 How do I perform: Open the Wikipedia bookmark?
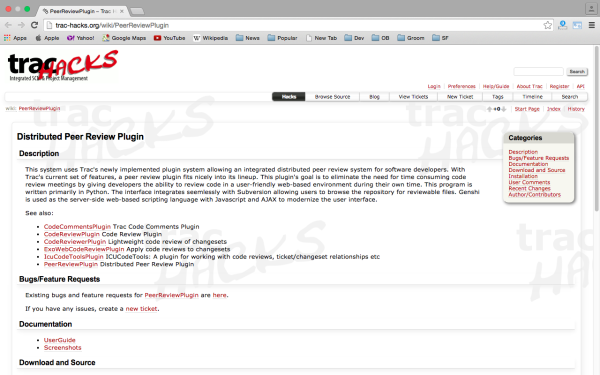(x=210, y=38)
